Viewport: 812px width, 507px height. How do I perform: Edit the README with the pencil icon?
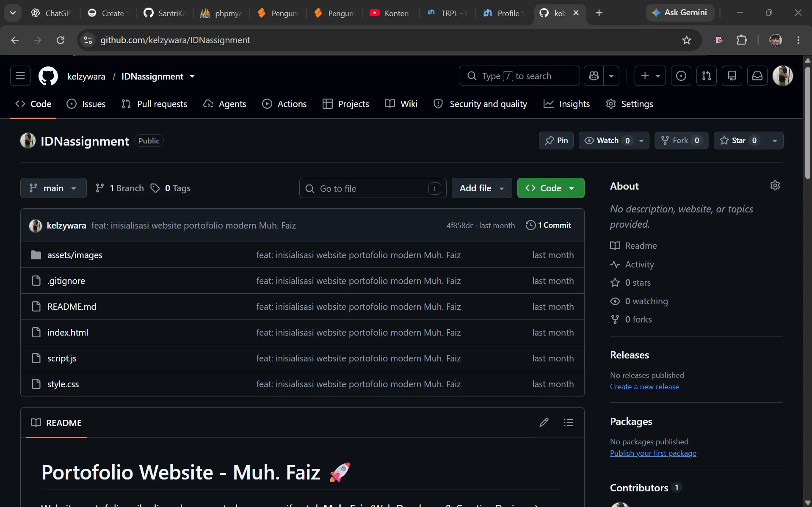click(544, 422)
